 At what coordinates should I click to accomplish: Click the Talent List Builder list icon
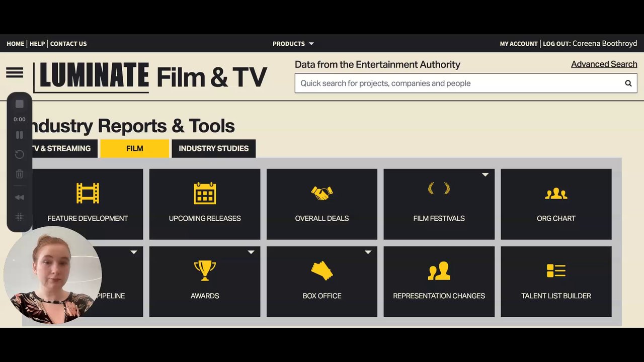click(556, 270)
